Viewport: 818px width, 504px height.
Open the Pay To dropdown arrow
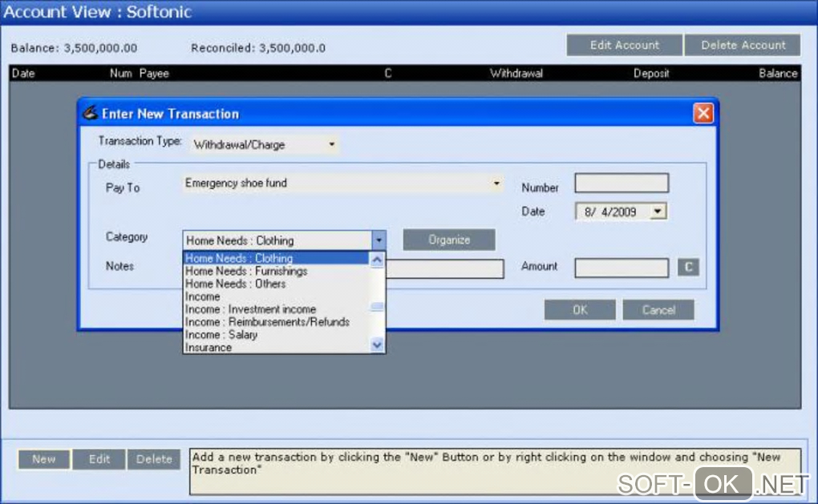[x=496, y=183]
